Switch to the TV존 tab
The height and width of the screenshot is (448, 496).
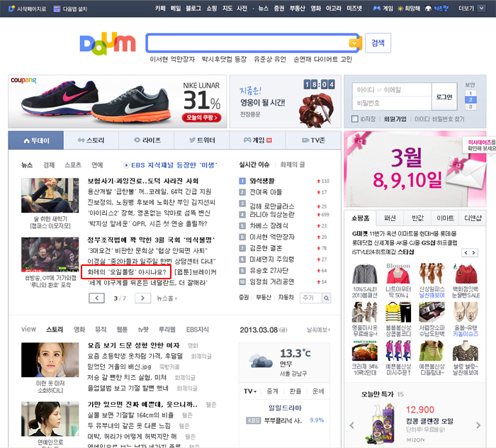(313, 140)
